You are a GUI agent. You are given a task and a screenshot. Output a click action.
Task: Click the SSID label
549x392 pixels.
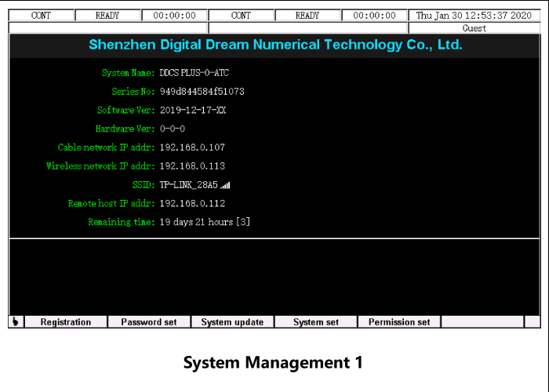click(x=144, y=185)
